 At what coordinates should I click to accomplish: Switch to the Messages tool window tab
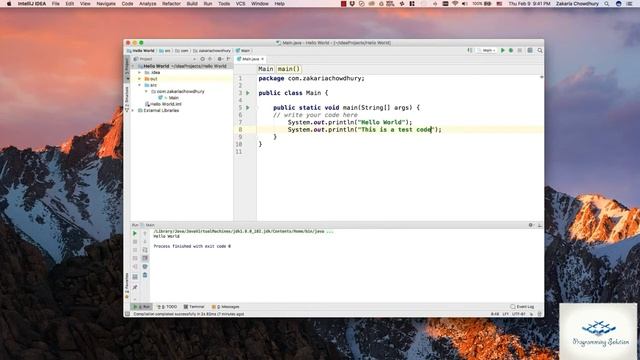click(x=226, y=307)
